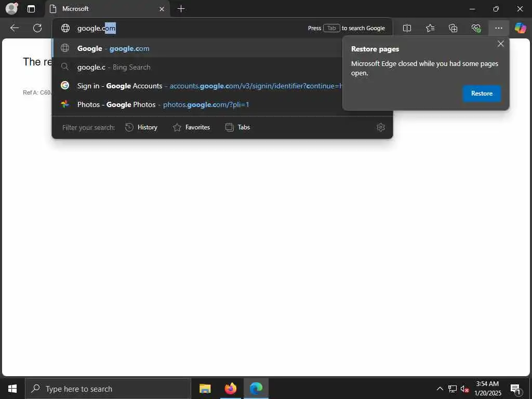Open the Windows Start menu
This screenshot has height=399, width=532.
coord(12,389)
